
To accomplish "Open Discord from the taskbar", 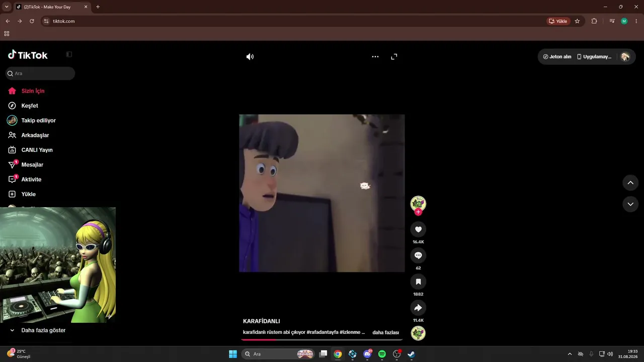I will 368,354.
